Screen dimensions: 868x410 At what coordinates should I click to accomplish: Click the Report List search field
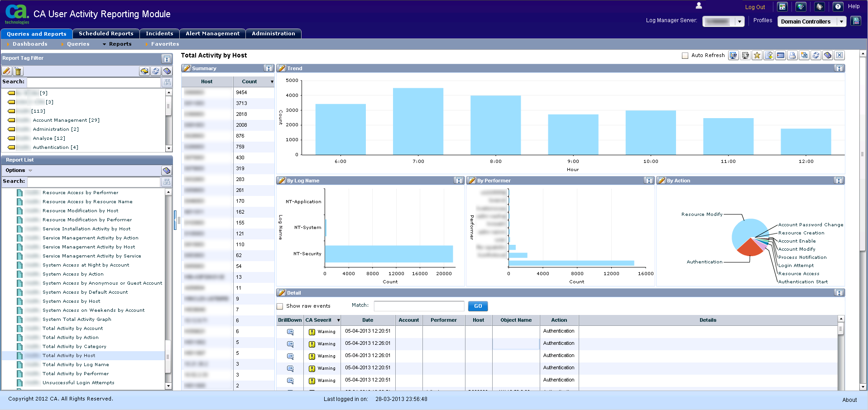tap(94, 181)
